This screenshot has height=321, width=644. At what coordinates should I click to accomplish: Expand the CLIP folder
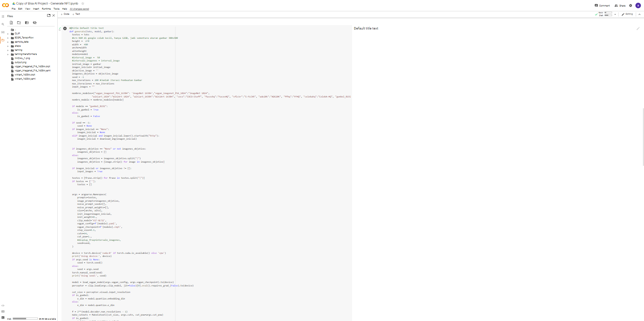(x=8, y=34)
